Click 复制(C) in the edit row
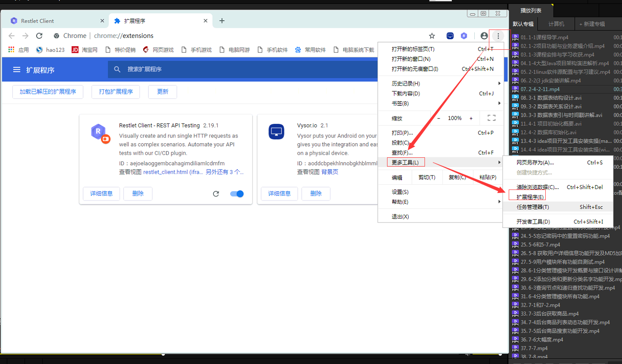622x364 pixels. coord(457,178)
